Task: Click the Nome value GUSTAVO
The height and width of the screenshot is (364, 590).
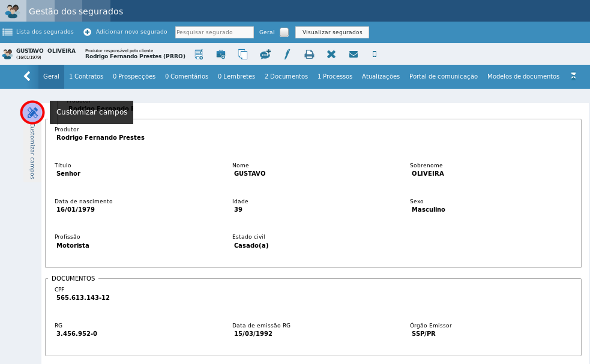Action: (x=250, y=173)
